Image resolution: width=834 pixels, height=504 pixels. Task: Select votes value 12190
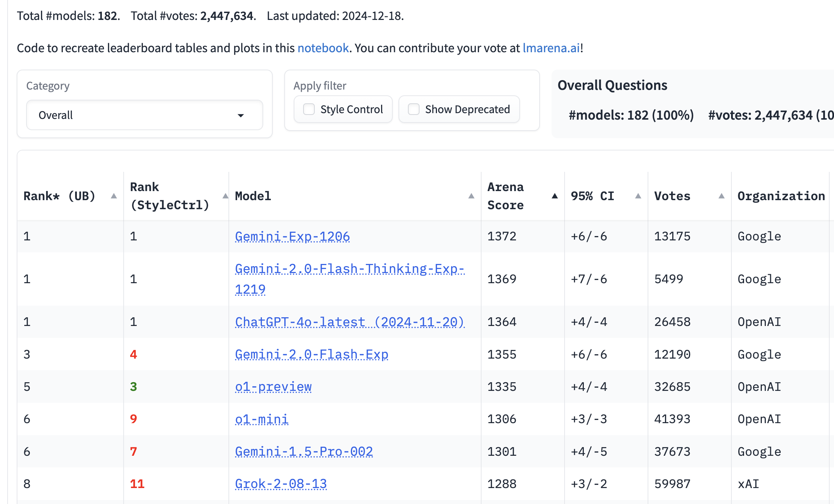pos(672,354)
